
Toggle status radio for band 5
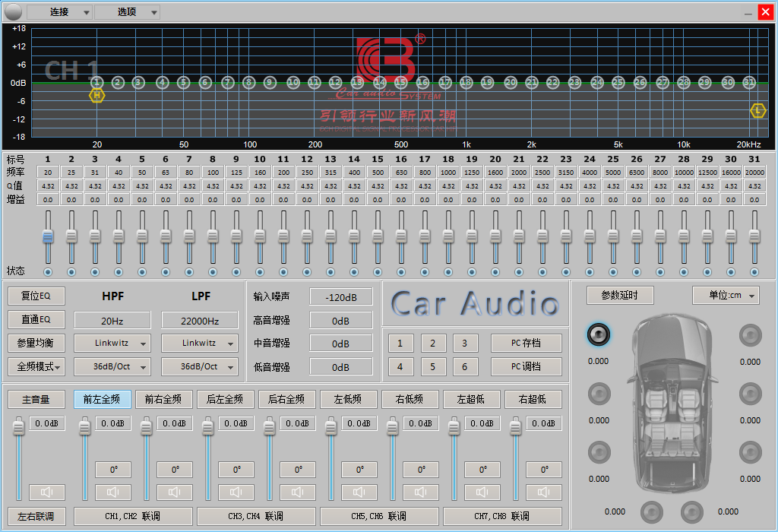pyautogui.click(x=142, y=272)
